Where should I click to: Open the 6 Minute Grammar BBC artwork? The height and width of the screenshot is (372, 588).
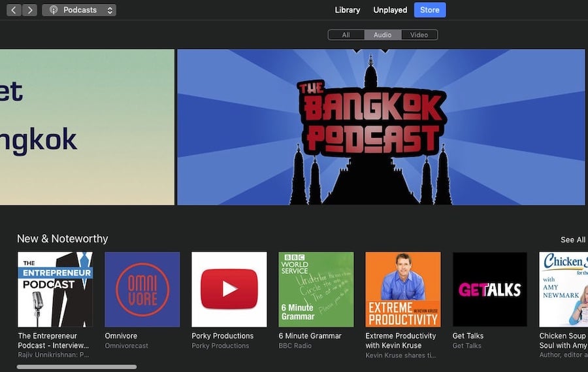click(x=316, y=290)
